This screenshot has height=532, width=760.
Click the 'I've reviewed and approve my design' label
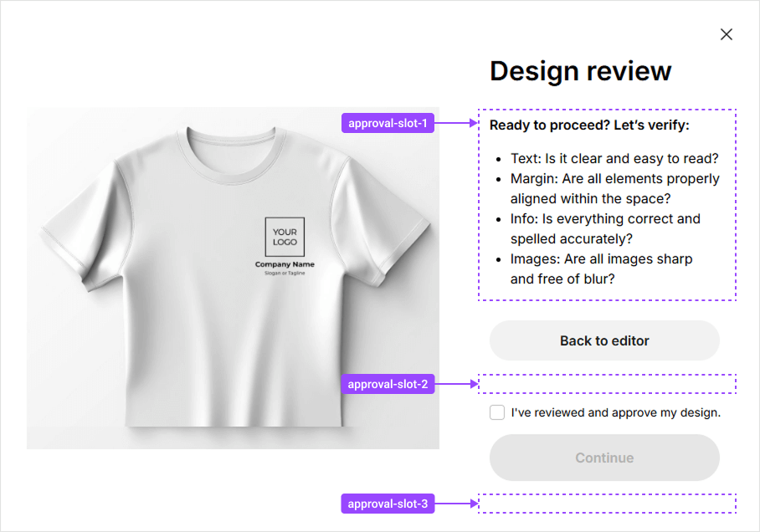coord(615,412)
